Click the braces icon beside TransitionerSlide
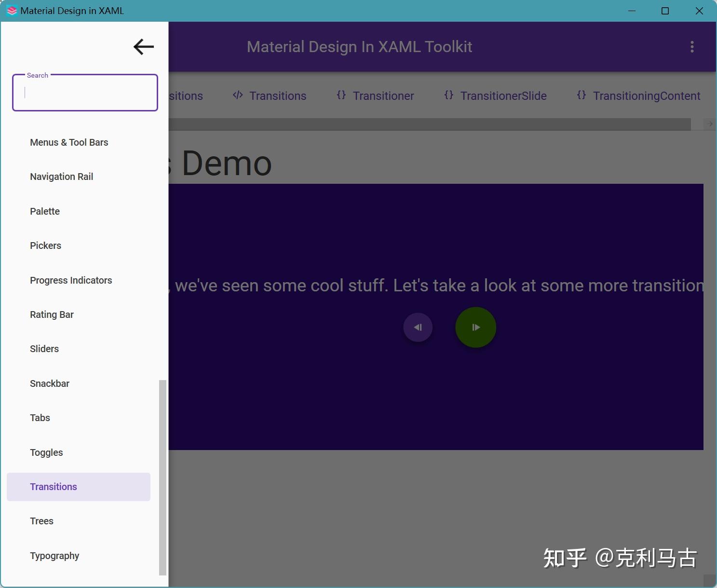717x588 pixels. [x=448, y=95]
